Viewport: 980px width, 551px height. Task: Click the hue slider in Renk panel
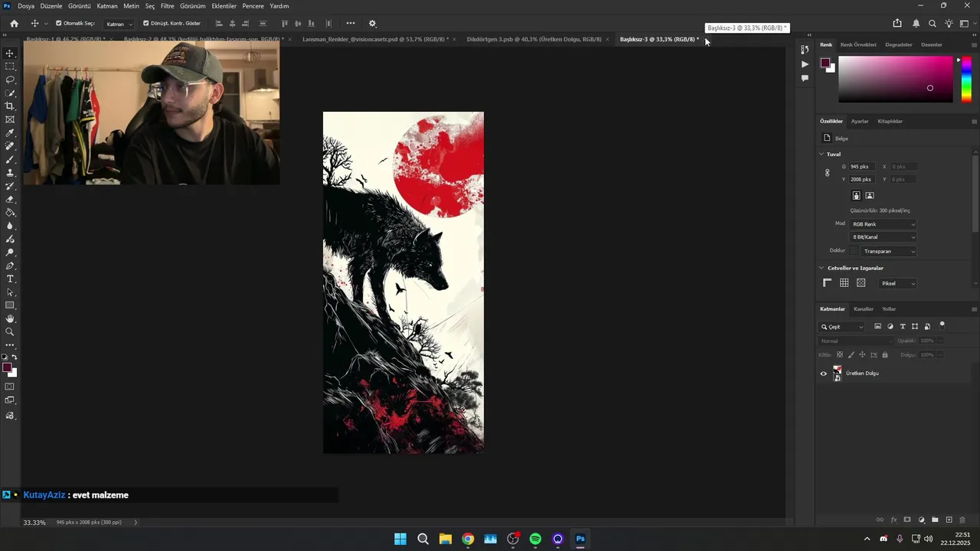[x=966, y=80]
